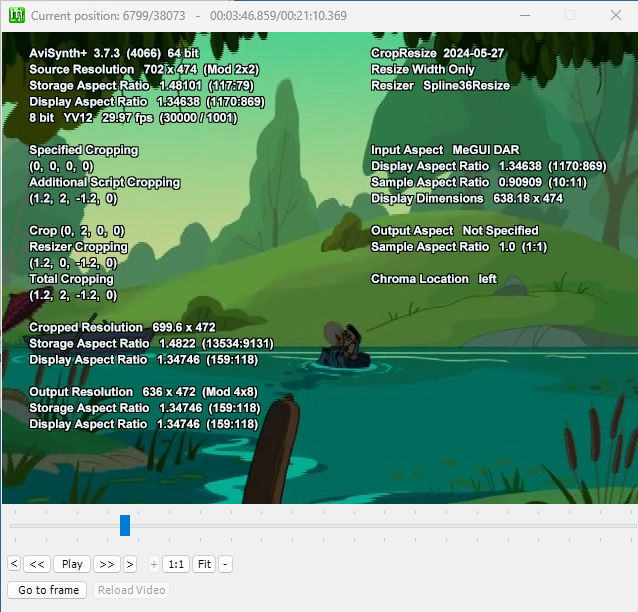638x612 pixels.
Task: Click the 'Sample Aspect Ratio 1.0 (1:1)' text
Action: coord(459,247)
